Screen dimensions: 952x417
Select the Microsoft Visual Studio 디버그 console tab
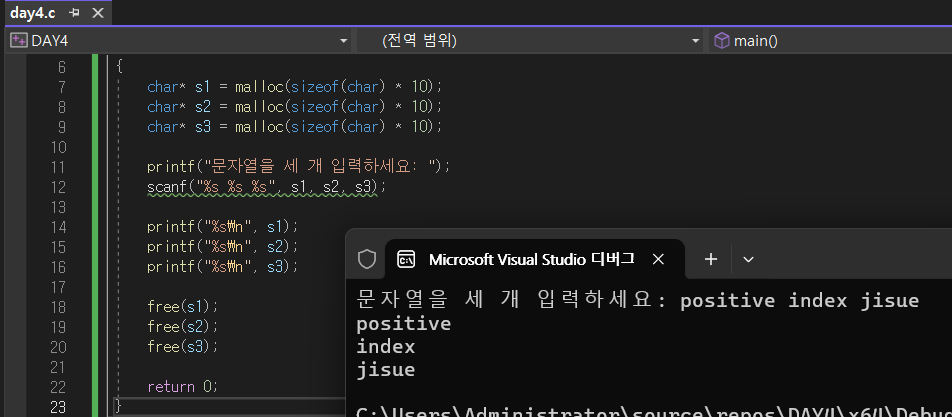532,259
